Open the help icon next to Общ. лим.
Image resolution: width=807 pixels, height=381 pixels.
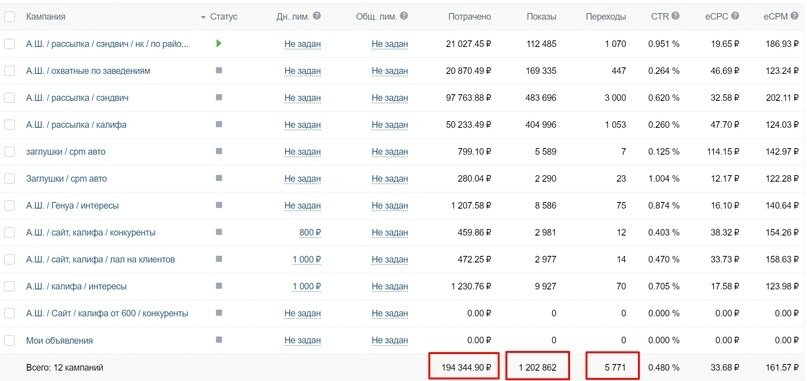click(x=404, y=16)
